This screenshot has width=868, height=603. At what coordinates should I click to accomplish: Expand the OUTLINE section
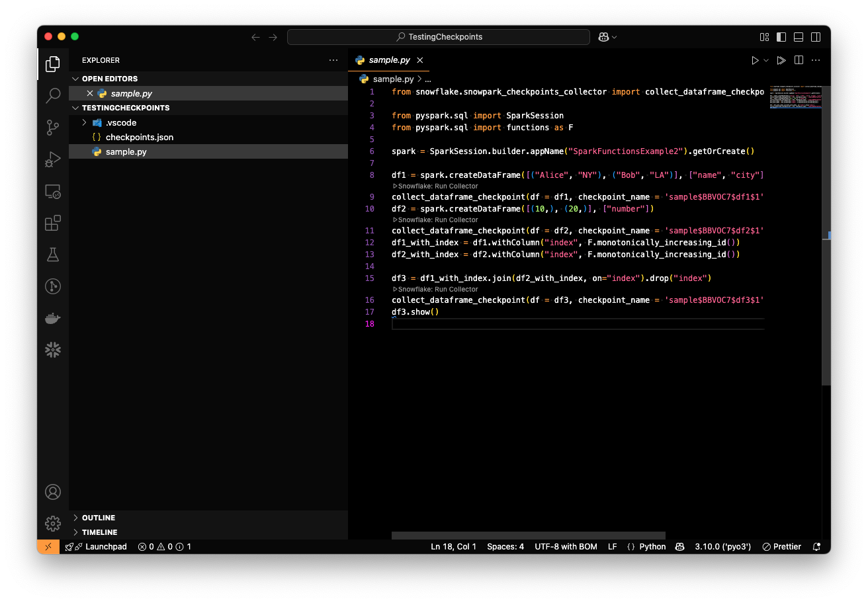tap(98, 518)
